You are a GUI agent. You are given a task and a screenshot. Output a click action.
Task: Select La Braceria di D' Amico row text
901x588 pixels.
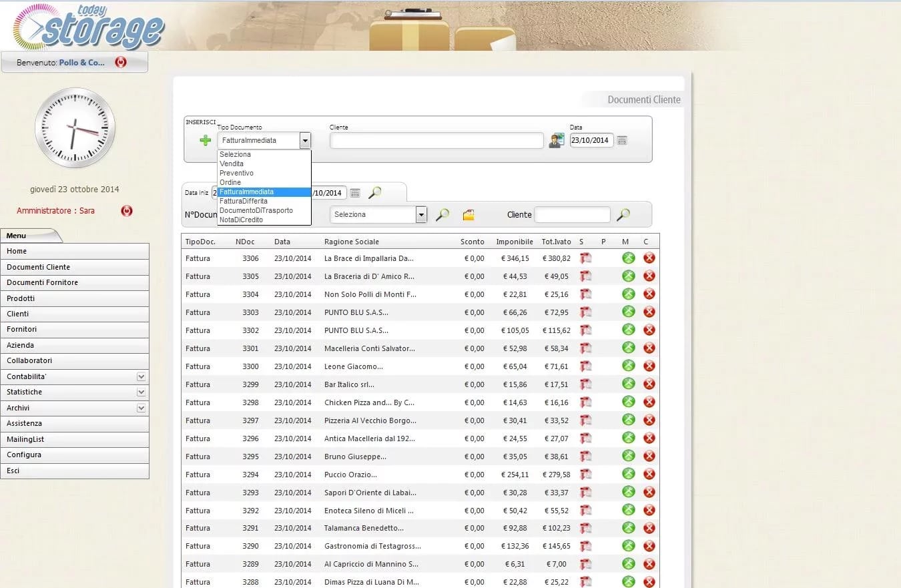click(x=369, y=276)
